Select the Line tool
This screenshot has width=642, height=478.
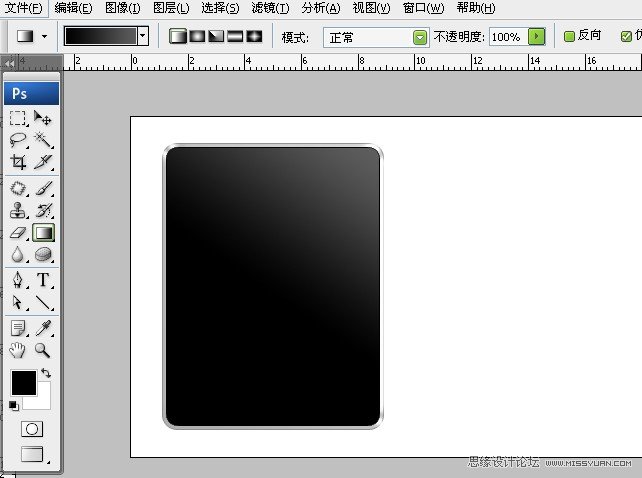(43, 302)
